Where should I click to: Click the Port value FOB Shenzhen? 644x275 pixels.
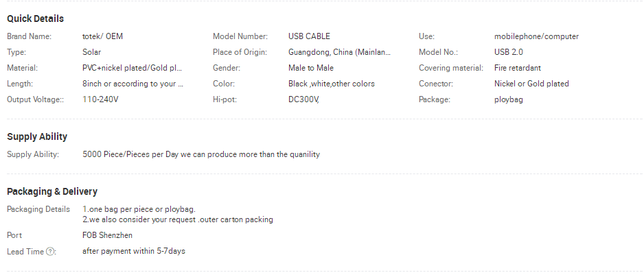107,235
